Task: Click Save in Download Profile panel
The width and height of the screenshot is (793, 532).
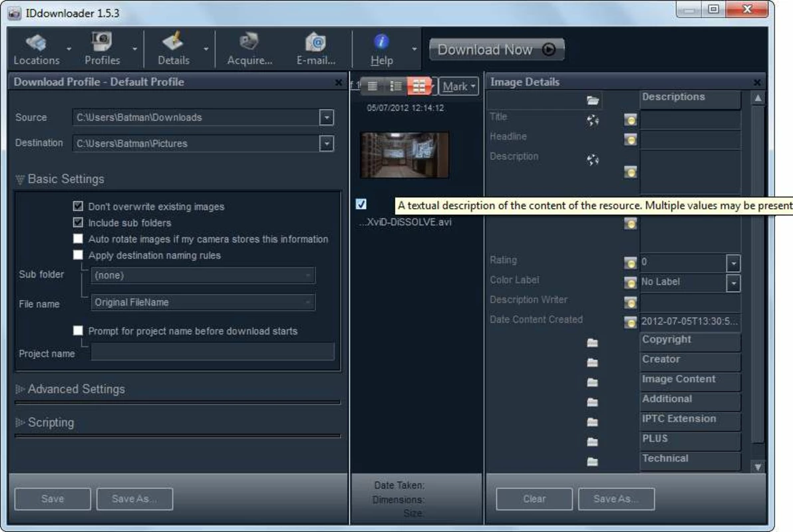Action: pos(53,499)
